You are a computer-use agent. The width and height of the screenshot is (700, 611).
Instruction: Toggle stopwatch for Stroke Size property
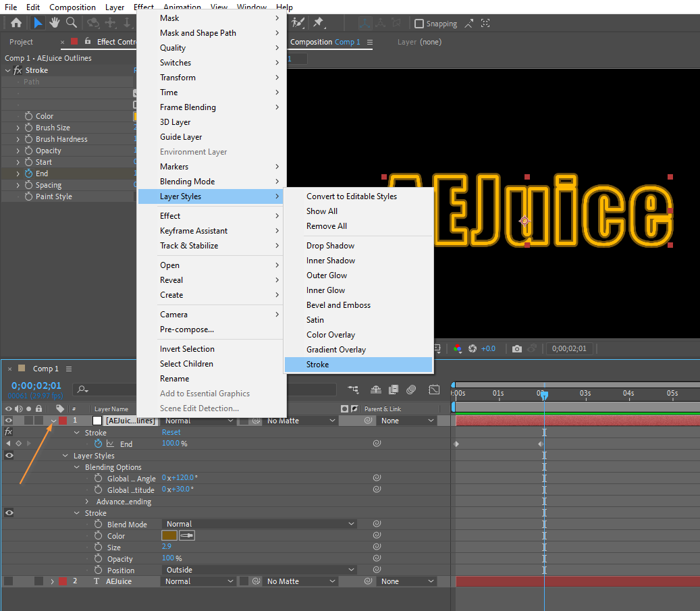[98, 547]
